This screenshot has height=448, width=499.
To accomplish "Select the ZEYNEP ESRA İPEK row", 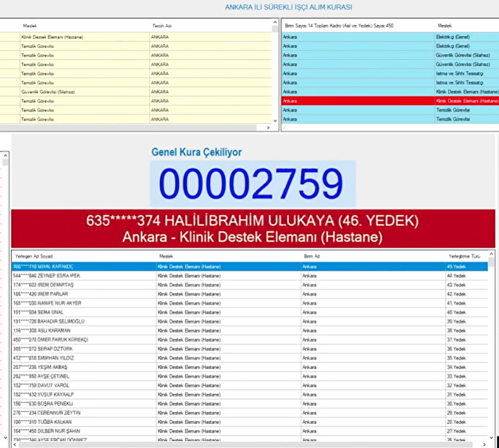I will point(249,276).
